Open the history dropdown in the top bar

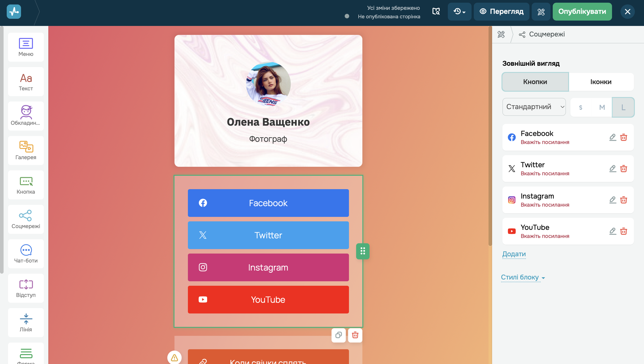coord(460,11)
